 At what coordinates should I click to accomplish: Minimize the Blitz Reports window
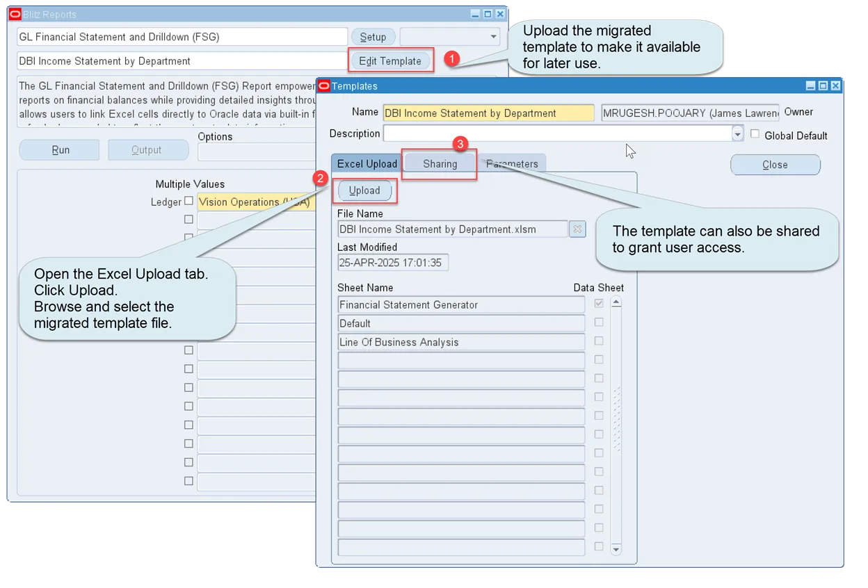[475, 15]
